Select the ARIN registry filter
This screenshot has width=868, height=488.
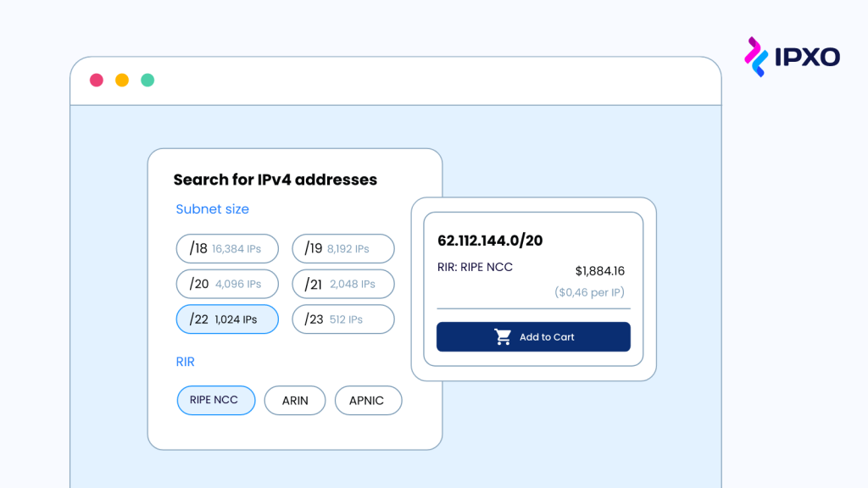click(x=295, y=400)
